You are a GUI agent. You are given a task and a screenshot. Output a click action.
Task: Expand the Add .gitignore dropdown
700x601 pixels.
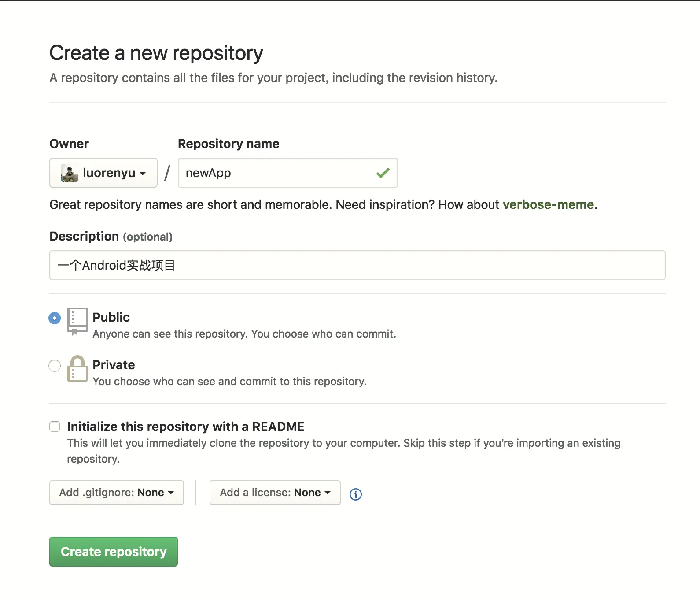pos(117,493)
